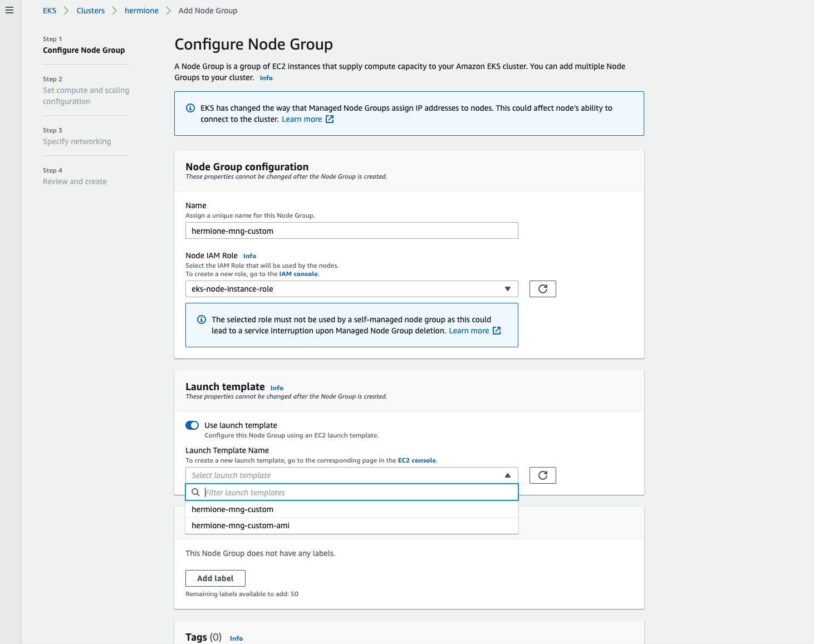Click the info icon in the selected role warning

pyautogui.click(x=202, y=319)
